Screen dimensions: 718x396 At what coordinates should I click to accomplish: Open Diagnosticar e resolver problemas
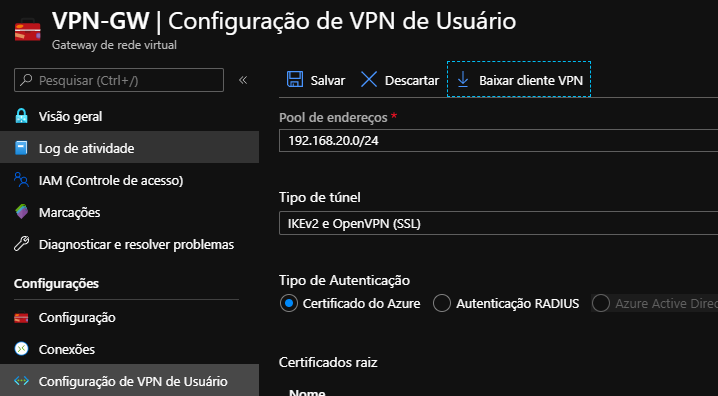[130, 244]
